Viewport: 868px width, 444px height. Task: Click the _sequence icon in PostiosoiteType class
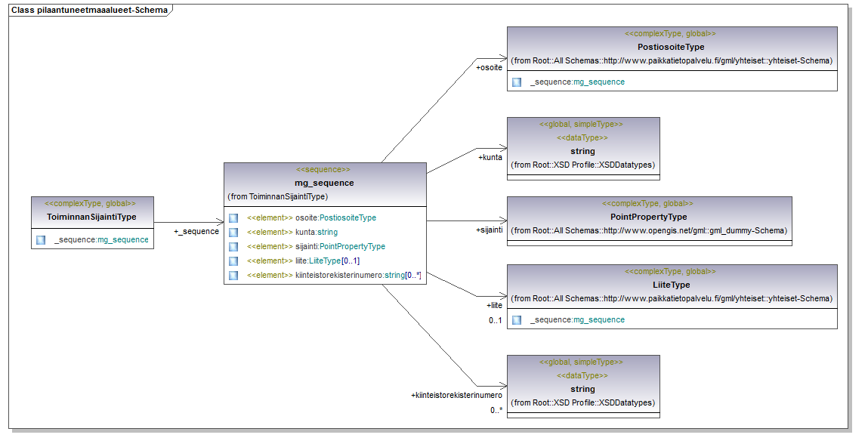pyautogui.click(x=517, y=82)
